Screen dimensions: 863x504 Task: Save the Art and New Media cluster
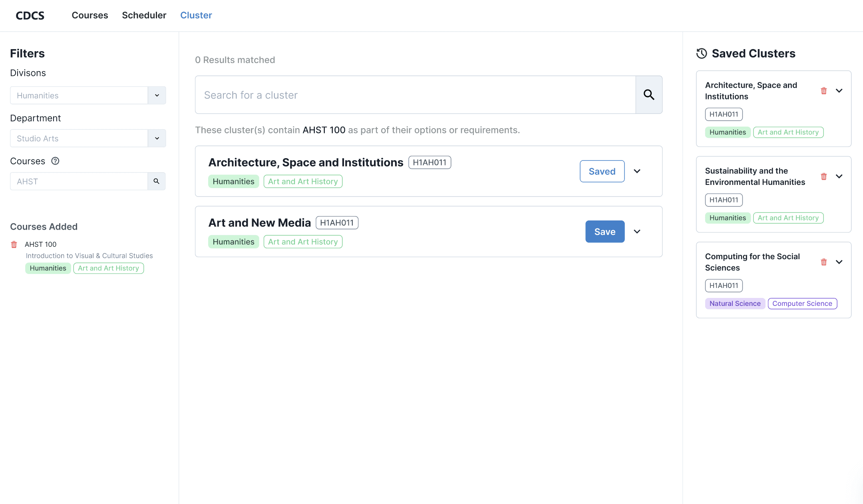click(604, 232)
